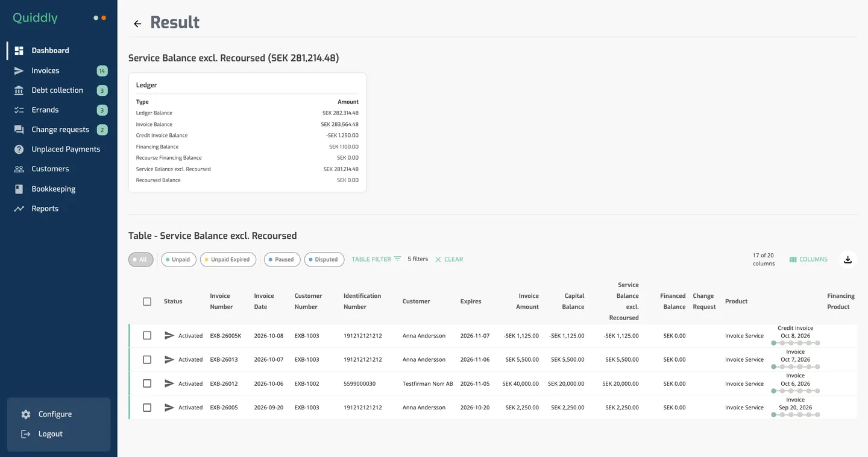Click the Invoices paper-plane icon in sidebar
Image resolution: width=868 pixels, height=457 pixels.
(19, 71)
